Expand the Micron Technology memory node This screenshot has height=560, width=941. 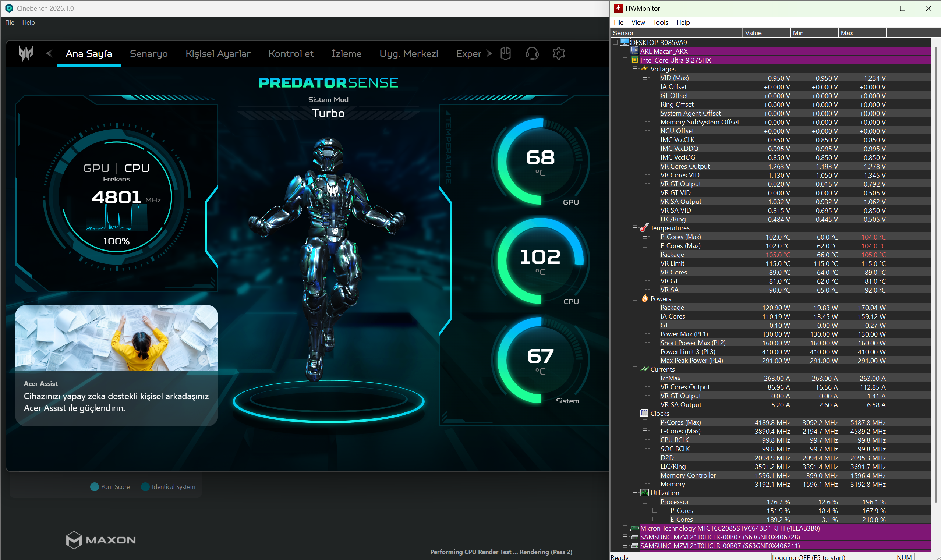click(625, 528)
